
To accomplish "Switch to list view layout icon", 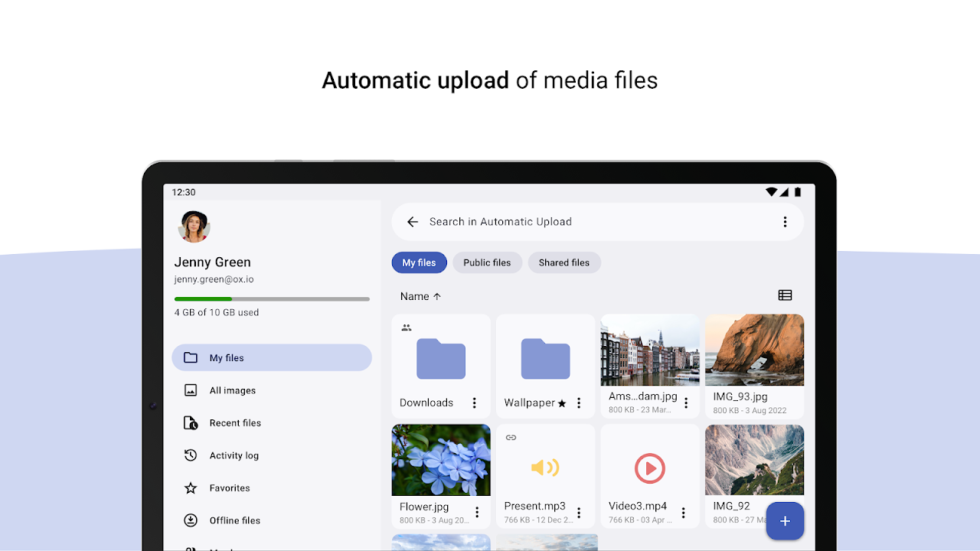I will (x=785, y=295).
